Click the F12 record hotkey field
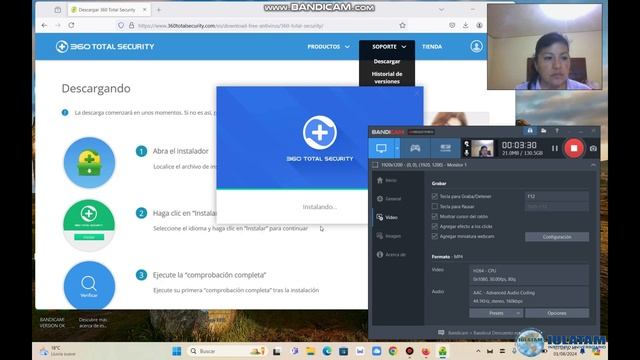Image resolution: width=640 pixels, height=360 pixels. [x=557, y=196]
